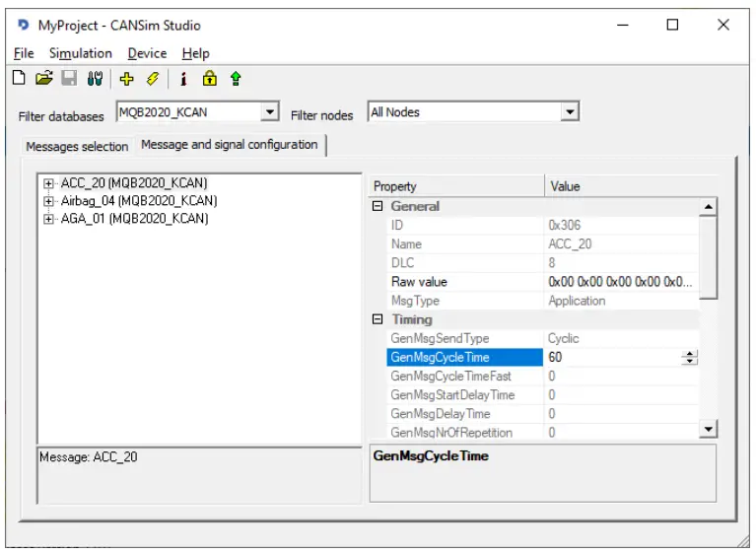The width and height of the screenshot is (756, 553).
Task: Switch to Messages selection tab
Action: (77, 147)
